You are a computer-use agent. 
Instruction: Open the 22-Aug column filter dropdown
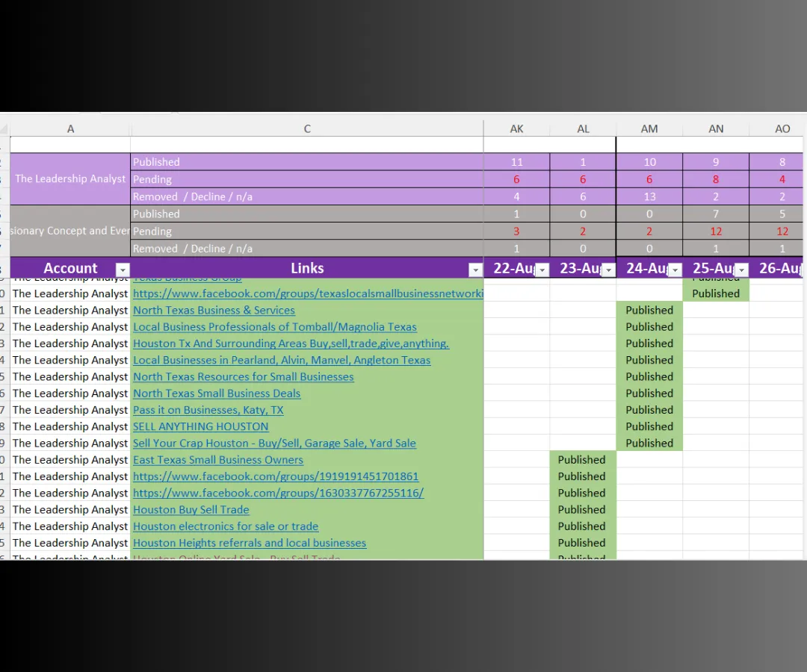[542, 270]
